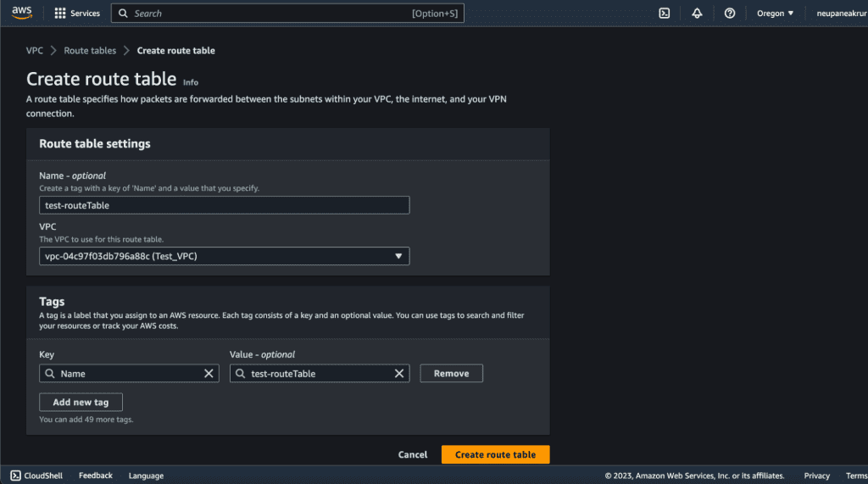This screenshot has height=484, width=868.
Task: Remove the Name tag
Action: (x=451, y=373)
